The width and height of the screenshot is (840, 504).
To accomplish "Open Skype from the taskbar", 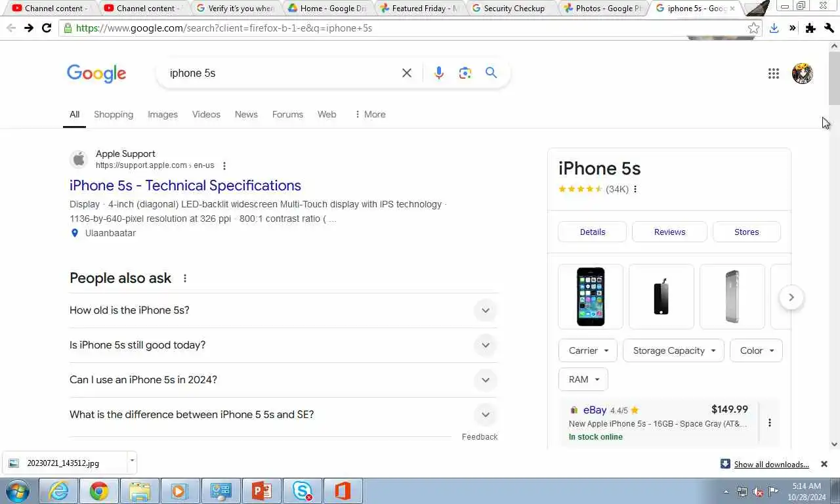I will 303,491.
